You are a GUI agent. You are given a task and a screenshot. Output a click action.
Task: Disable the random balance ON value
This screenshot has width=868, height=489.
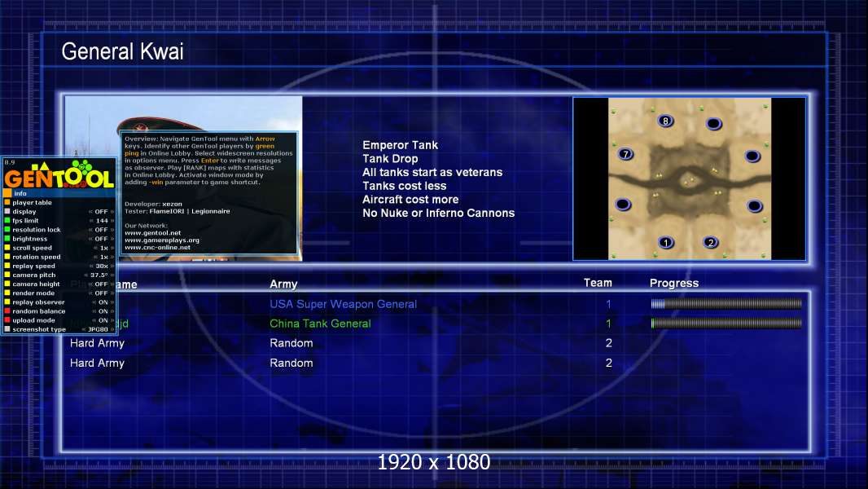[x=103, y=311]
